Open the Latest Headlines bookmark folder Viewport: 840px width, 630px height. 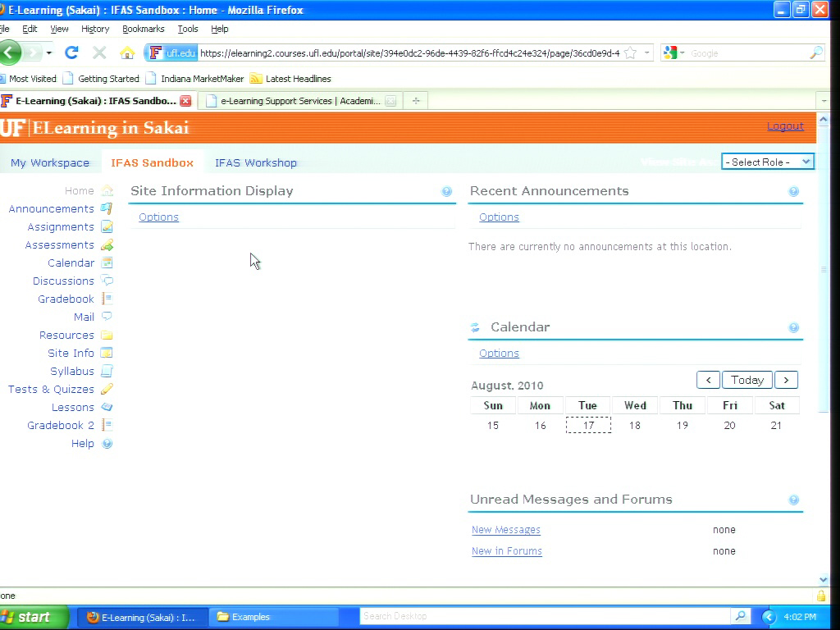click(290, 79)
